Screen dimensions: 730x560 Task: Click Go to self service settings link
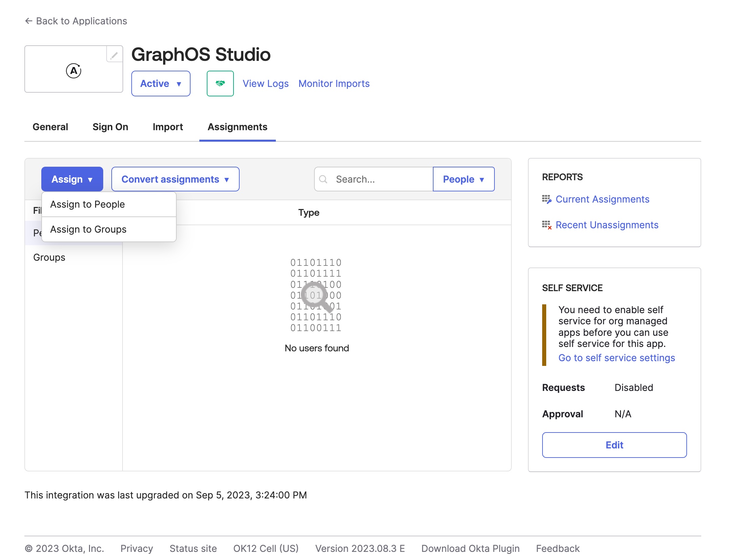click(617, 358)
